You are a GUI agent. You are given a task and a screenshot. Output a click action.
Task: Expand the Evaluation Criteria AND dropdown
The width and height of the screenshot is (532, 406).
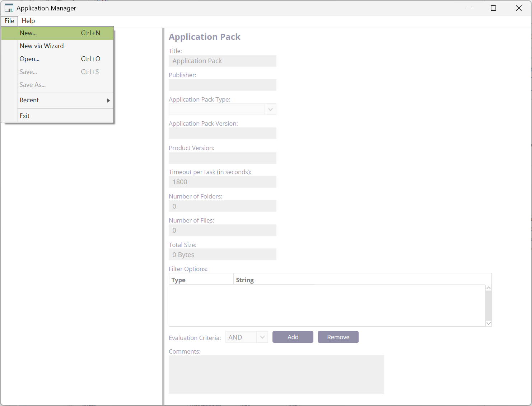[262, 337]
